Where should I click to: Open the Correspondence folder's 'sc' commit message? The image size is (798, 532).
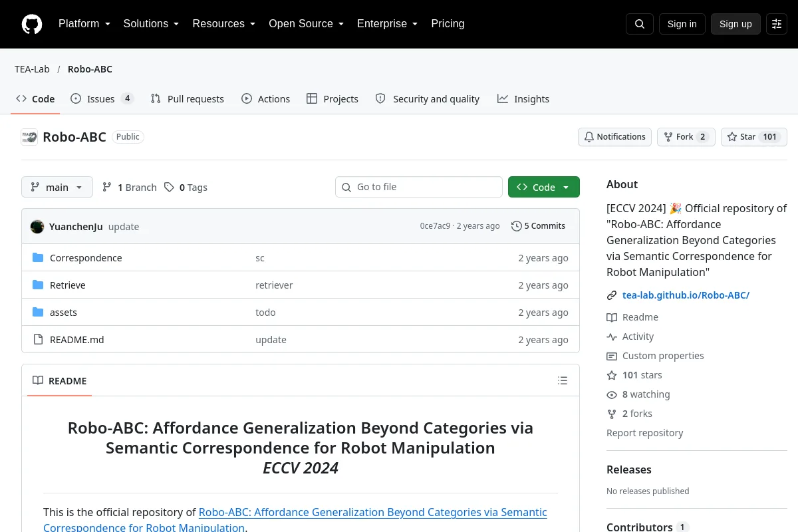pos(260,258)
